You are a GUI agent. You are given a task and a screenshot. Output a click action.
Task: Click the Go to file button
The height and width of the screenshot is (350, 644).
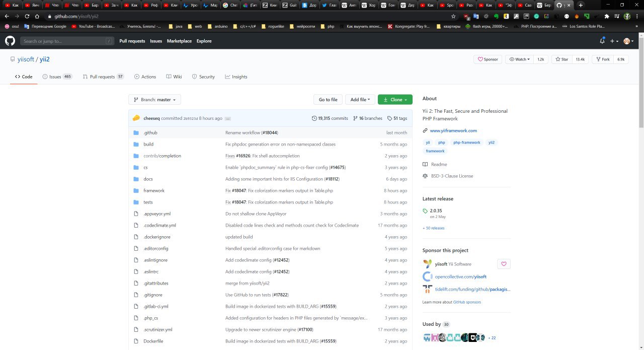coord(328,99)
